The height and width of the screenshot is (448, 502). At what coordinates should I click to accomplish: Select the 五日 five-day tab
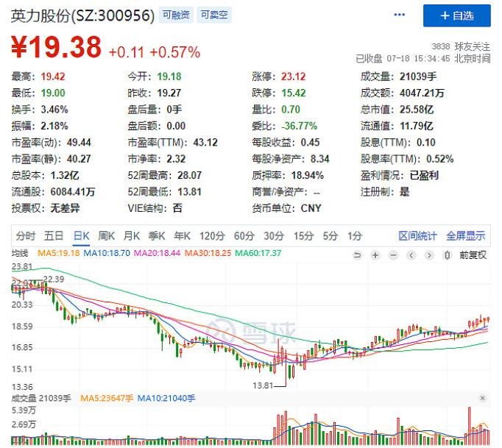54,236
